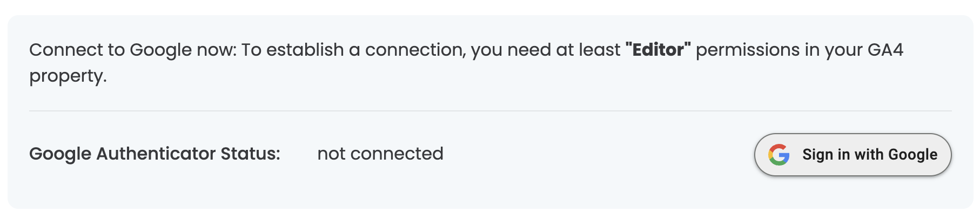
Task: Click the bold "Editor" word
Action: click(x=658, y=50)
